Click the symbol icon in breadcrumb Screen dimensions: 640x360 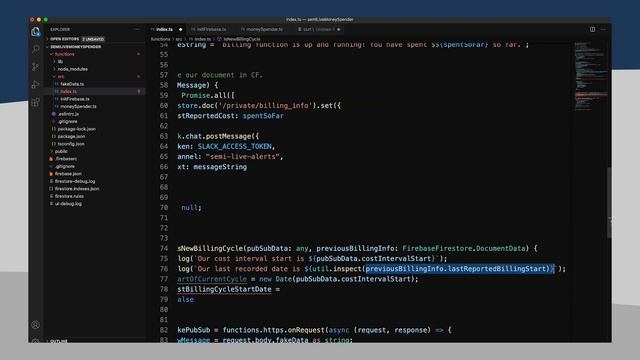pos(219,39)
